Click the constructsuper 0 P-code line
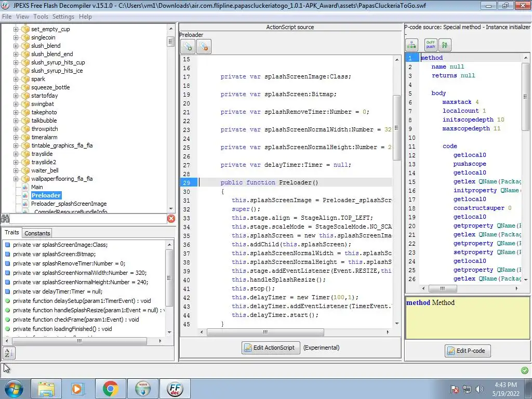 pos(482,208)
